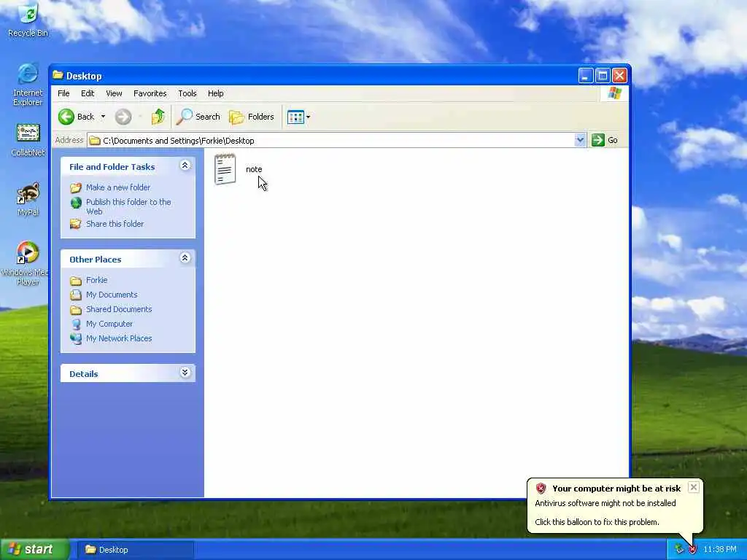Open the Help menu
The width and height of the screenshot is (747, 560).
pos(215,93)
